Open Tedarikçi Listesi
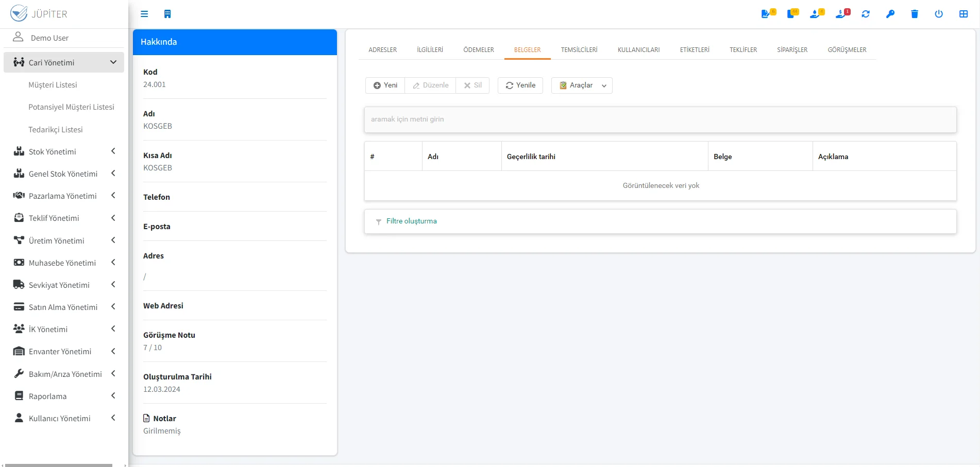The width and height of the screenshot is (980, 467). click(x=55, y=129)
